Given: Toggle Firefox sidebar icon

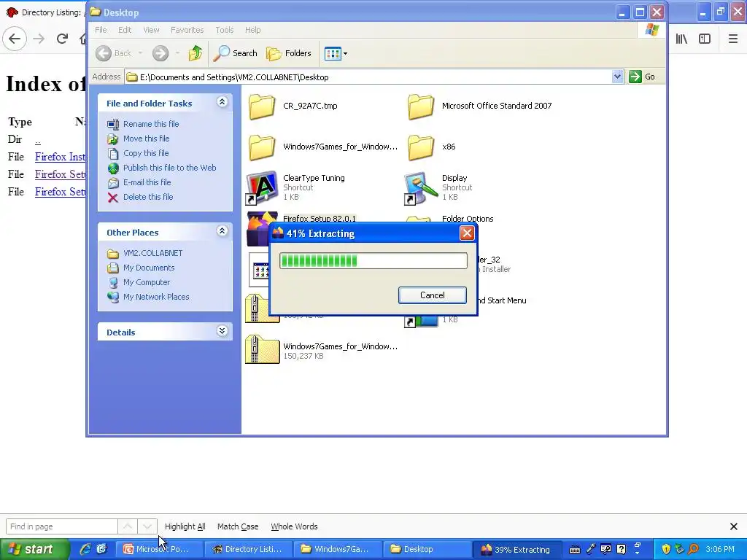Looking at the screenshot, I should point(705,39).
